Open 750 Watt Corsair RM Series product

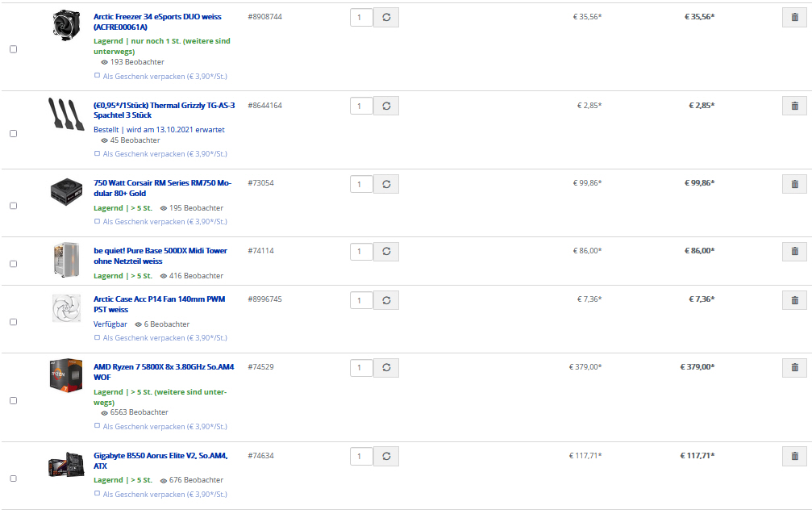[163, 188]
